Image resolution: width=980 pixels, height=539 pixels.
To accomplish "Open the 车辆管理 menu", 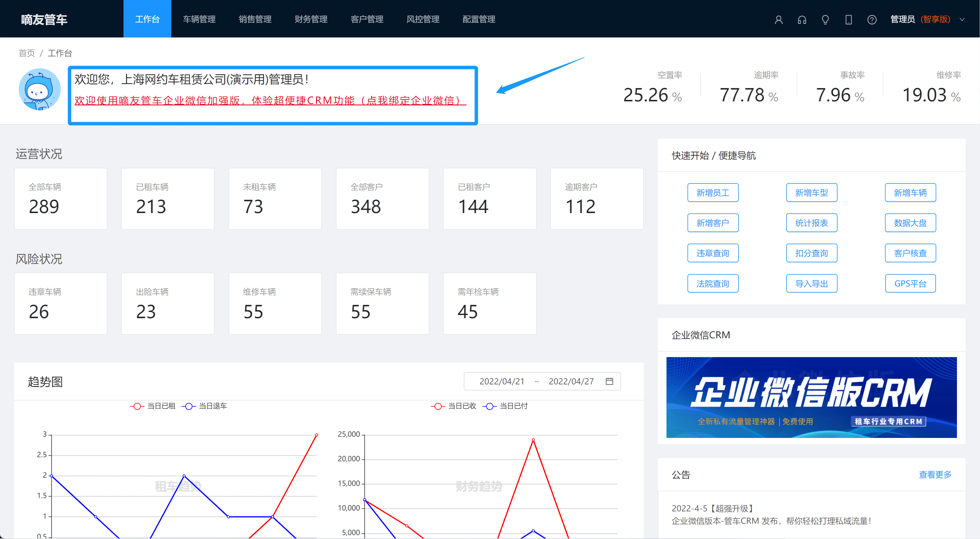I will tap(199, 19).
